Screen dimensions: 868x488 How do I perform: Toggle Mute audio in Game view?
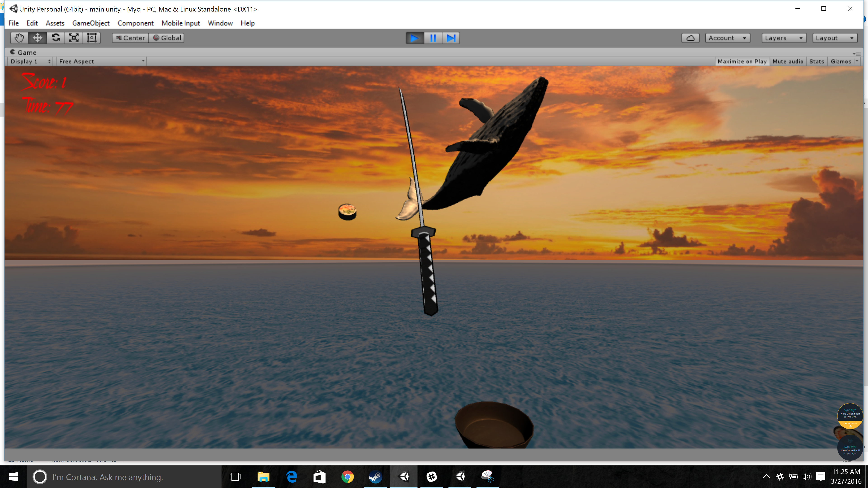[788, 61]
